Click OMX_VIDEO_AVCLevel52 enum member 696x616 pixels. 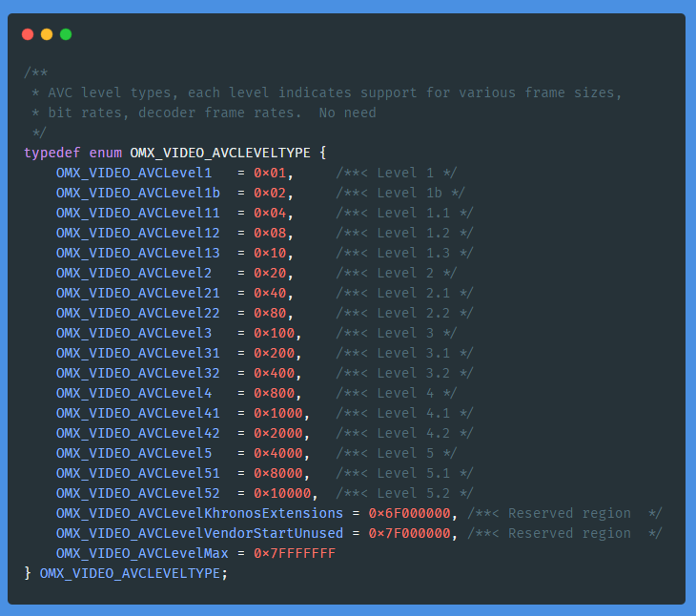point(137,493)
